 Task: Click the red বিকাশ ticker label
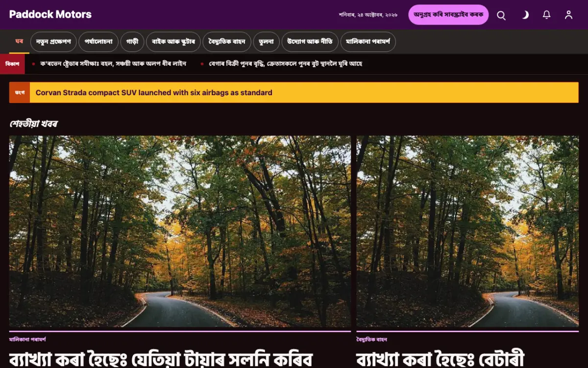[x=12, y=64]
